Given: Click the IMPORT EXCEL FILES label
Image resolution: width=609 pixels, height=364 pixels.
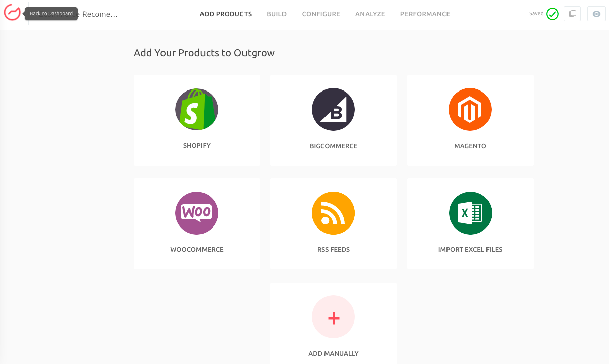Looking at the screenshot, I should (470, 250).
